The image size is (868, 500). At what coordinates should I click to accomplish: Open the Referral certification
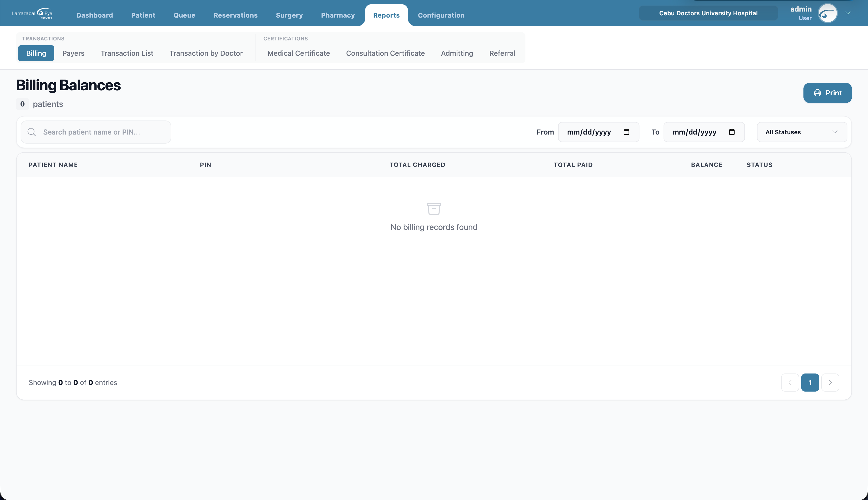502,53
